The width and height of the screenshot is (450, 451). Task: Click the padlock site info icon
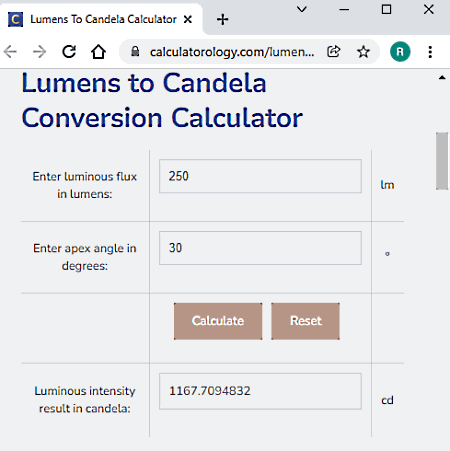pos(135,51)
